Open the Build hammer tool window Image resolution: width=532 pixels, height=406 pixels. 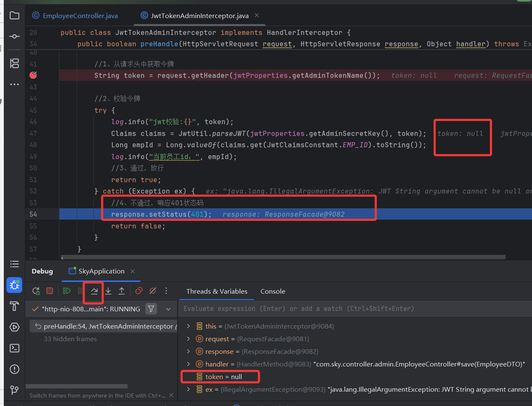[14, 306]
